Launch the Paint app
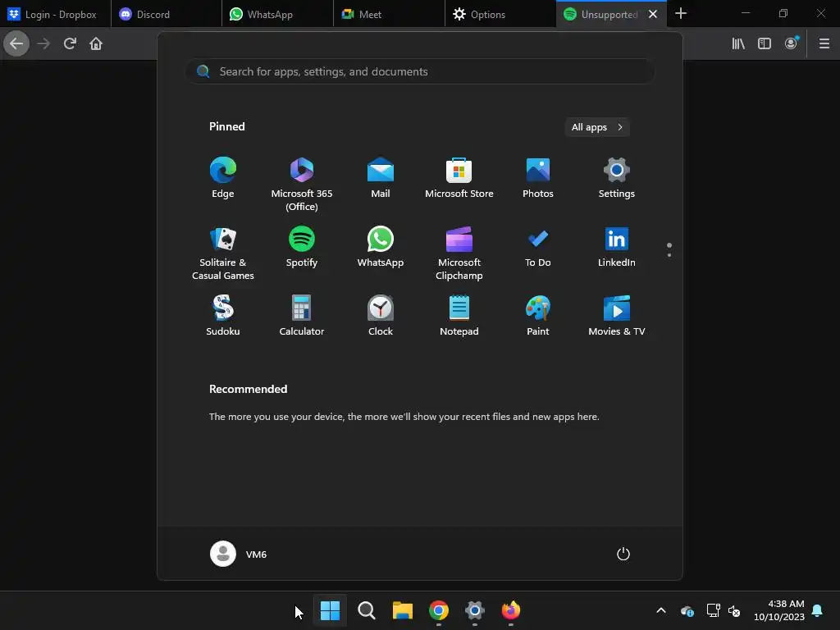This screenshot has height=630, width=840. click(538, 316)
